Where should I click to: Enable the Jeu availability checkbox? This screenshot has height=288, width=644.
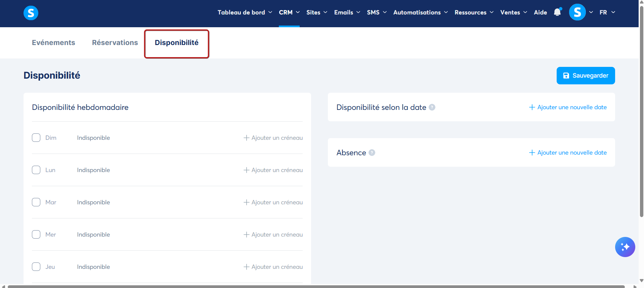[36, 267]
